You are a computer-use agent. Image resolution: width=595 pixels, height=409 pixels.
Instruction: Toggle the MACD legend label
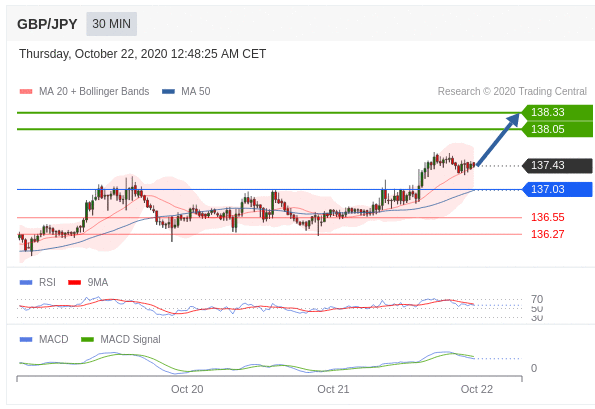point(54,339)
